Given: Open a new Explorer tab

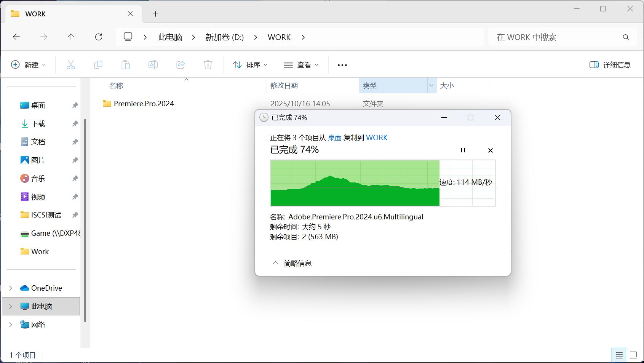Looking at the screenshot, I should (x=155, y=14).
